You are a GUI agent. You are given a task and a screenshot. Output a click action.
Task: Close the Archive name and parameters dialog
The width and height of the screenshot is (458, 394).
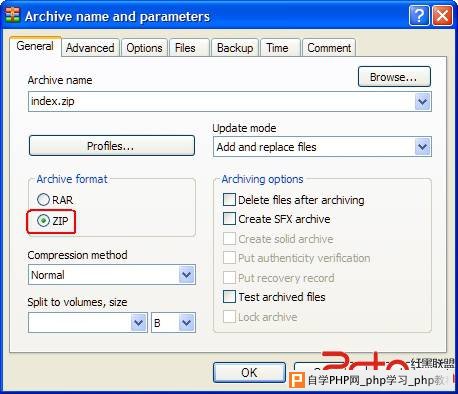(x=442, y=15)
